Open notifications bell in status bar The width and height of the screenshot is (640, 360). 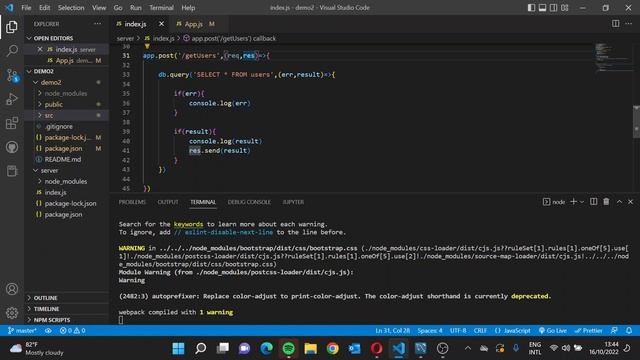(x=629, y=331)
